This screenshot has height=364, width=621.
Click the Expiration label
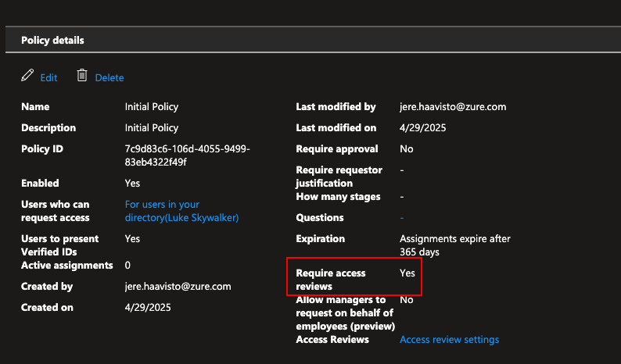[x=320, y=238]
